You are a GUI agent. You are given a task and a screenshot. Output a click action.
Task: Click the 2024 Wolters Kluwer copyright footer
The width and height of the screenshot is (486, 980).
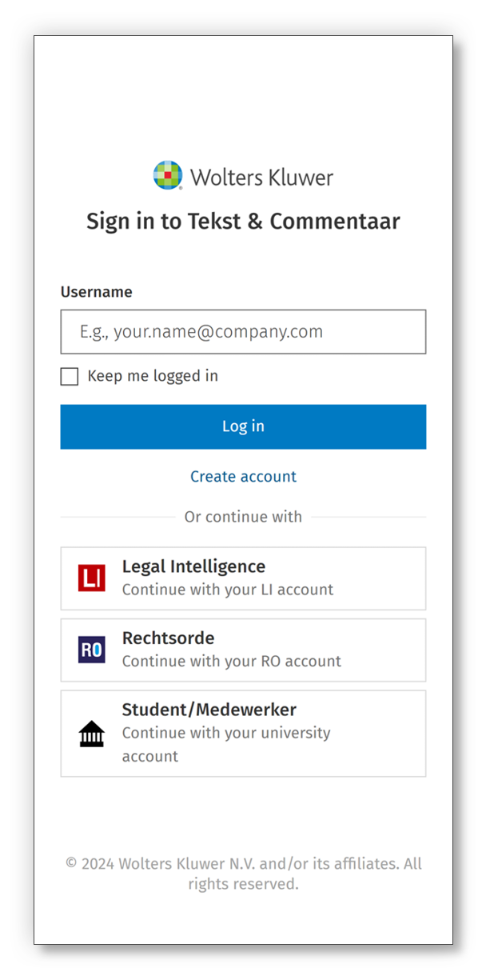243,874
